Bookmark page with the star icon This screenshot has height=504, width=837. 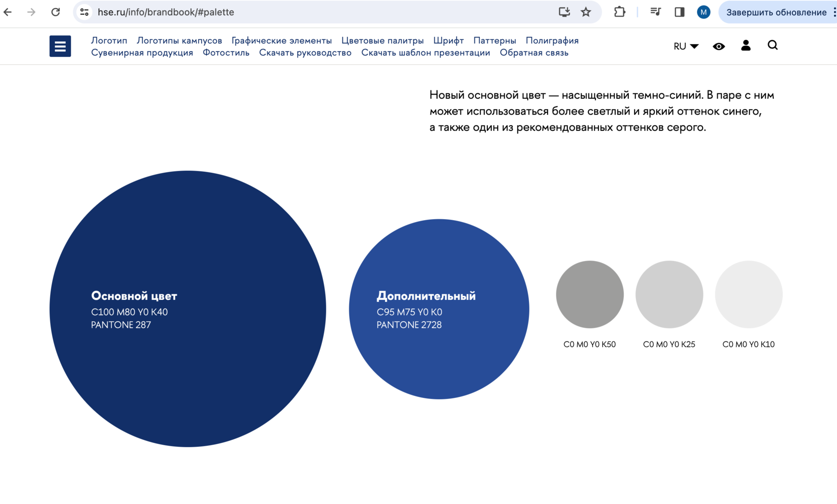(586, 12)
